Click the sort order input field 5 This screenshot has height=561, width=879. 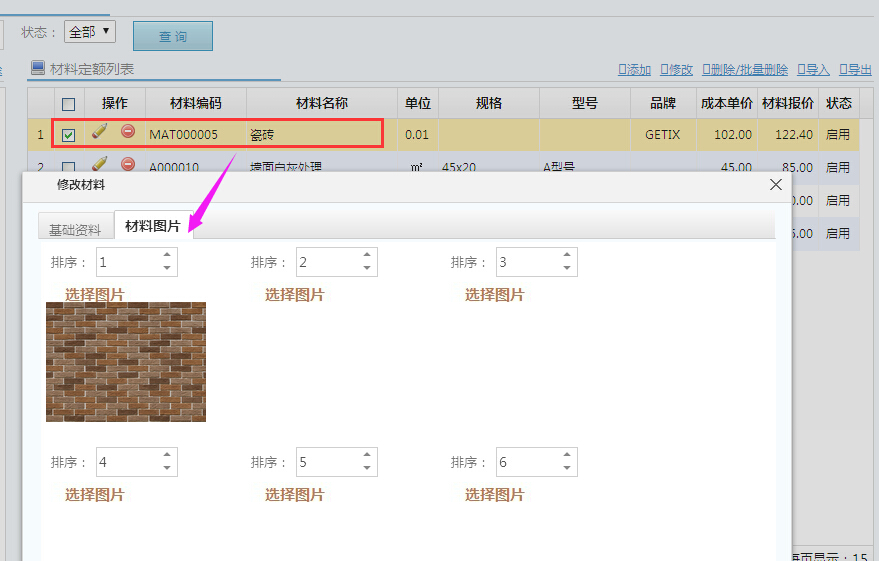(326, 462)
